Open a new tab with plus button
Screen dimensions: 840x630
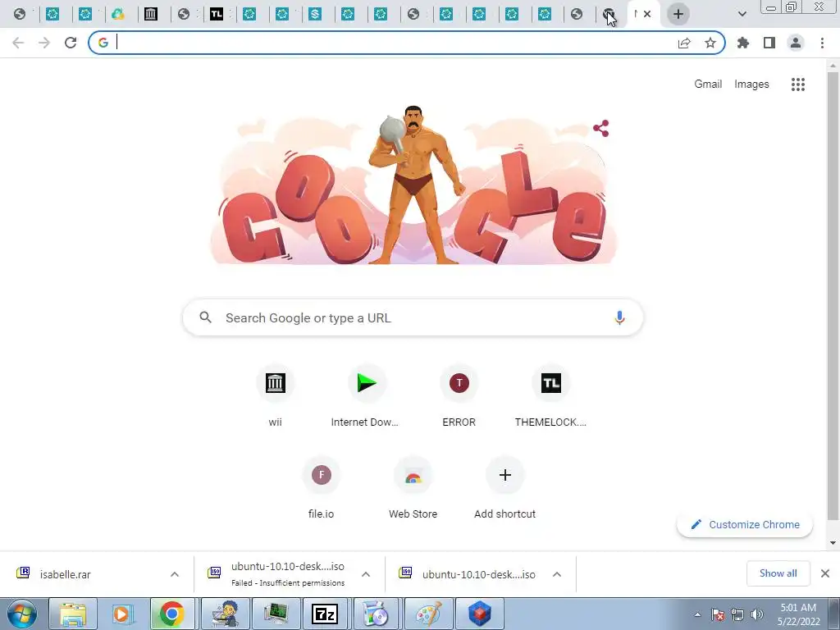pos(678,14)
